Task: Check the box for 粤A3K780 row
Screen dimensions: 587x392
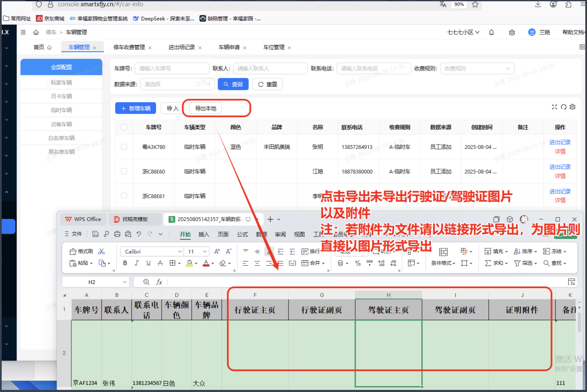Action: click(x=124, y=147)
